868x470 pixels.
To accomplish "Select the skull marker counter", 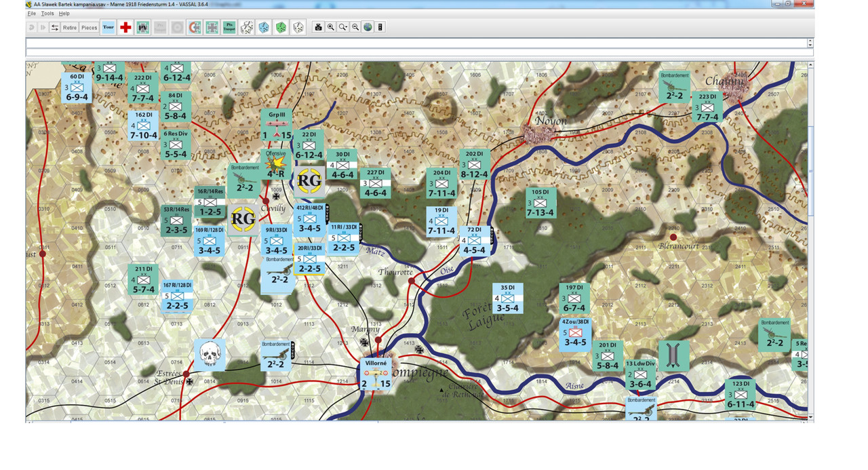I will 210,355.
